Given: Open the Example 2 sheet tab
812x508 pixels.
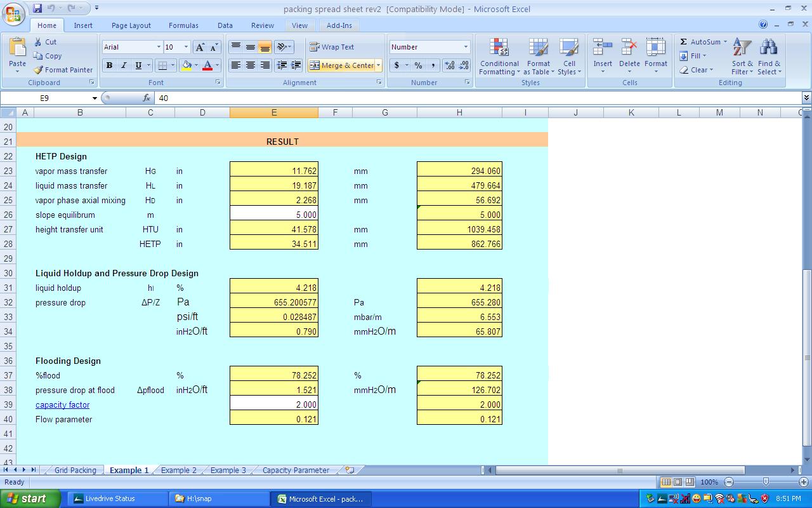Looking at the screenshot, I should (178, 470).
